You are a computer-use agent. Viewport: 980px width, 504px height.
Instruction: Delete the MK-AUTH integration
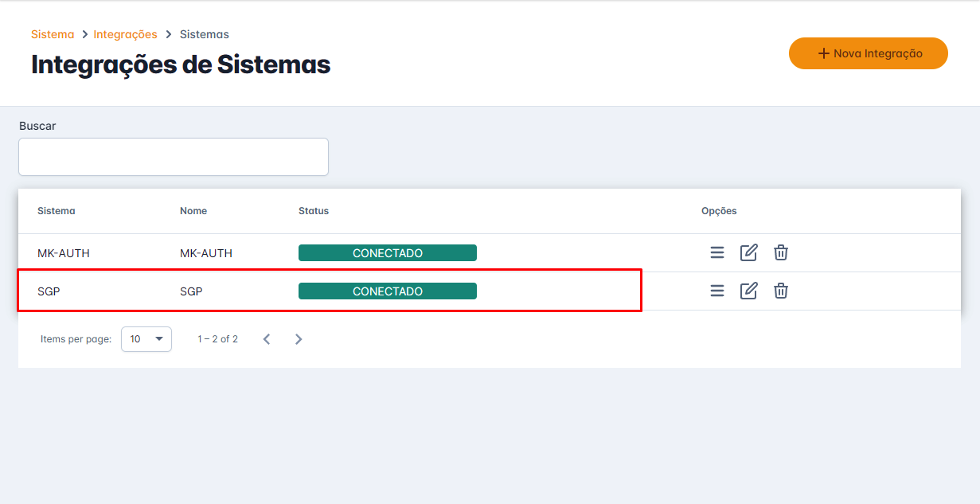[x=781, y=252]
